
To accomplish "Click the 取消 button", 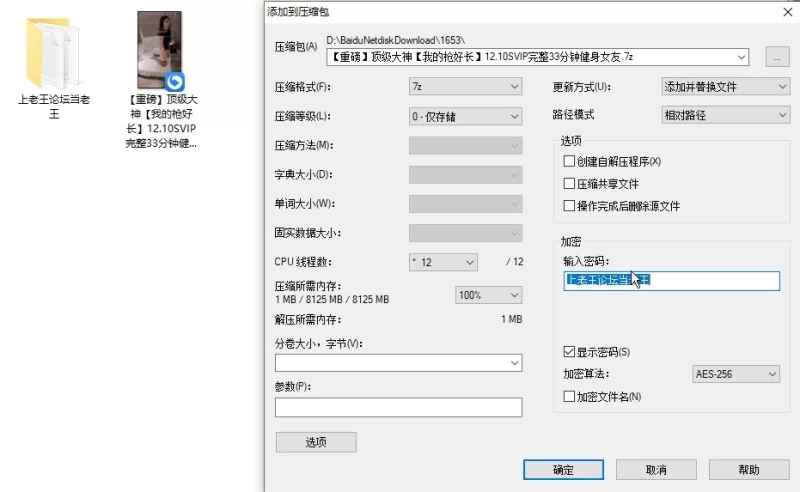I will (x=656, y=470).
